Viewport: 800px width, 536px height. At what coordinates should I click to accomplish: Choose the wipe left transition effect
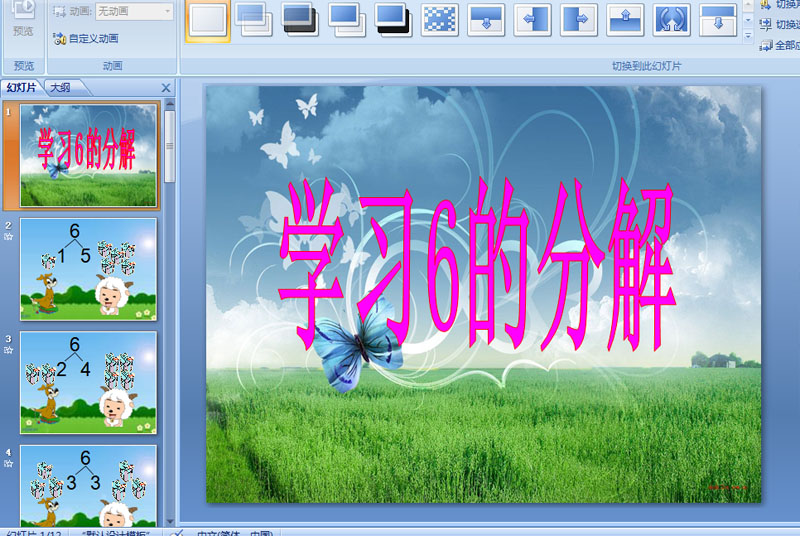pos(532,20)
